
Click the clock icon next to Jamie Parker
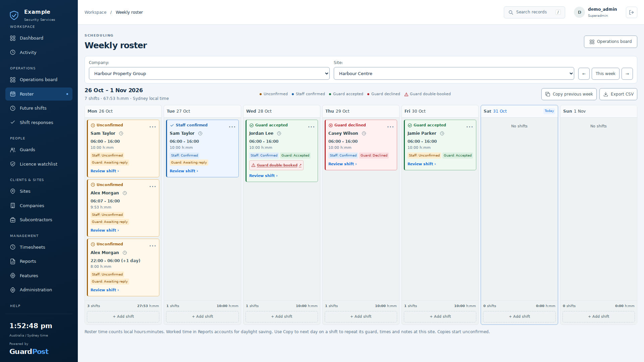[442, 133]
